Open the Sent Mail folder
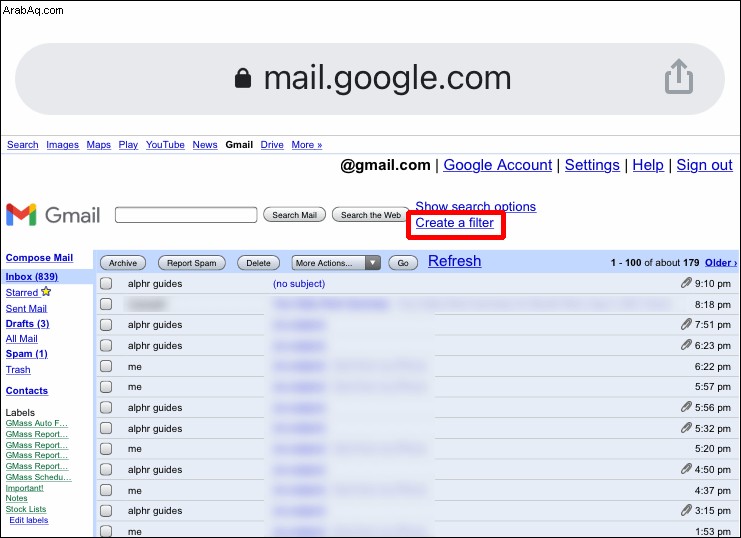The height and width of the screenshot is (538, 741). pyautogui.click(x=26, y=308)
